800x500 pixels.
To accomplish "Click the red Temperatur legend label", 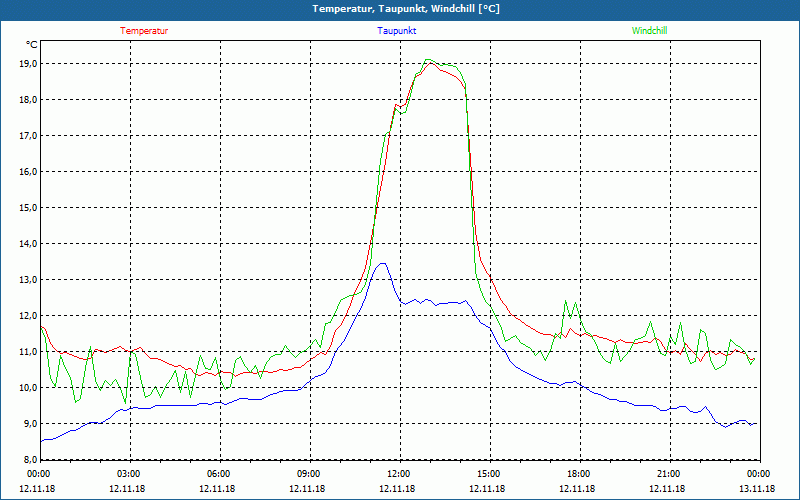I will [144, 31].
